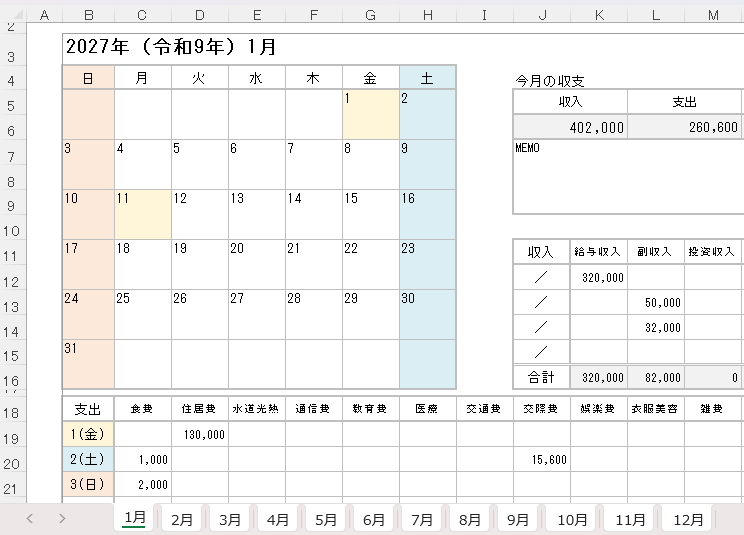Screen dimensions: 744x535
Task: Switch to the 11月 sheet tab
Action: [630, 519]
